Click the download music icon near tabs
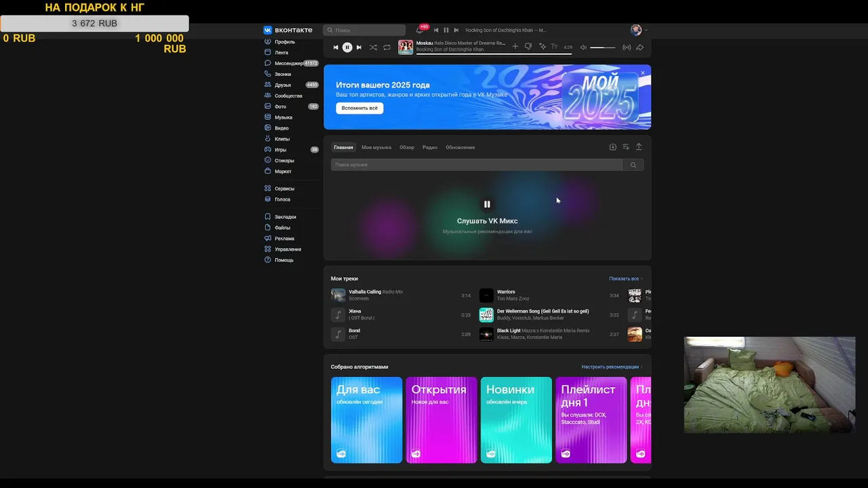The image size is (868, 488). coord(613,147)
